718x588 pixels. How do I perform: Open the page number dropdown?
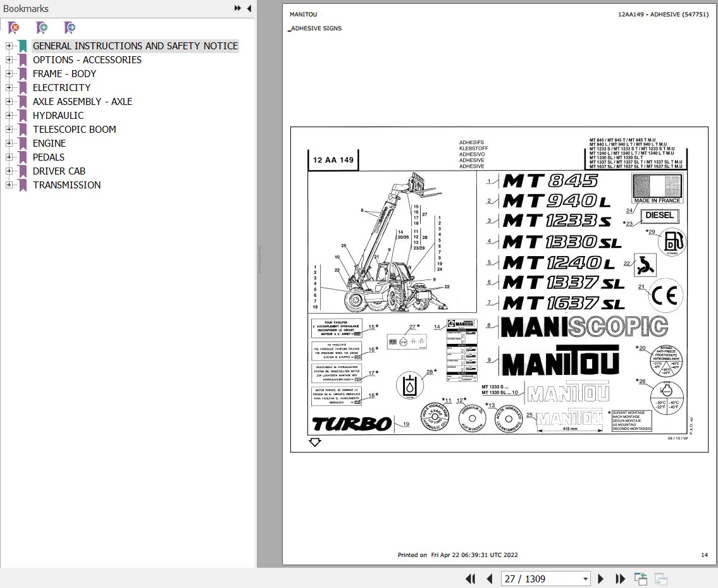(583, 579)
